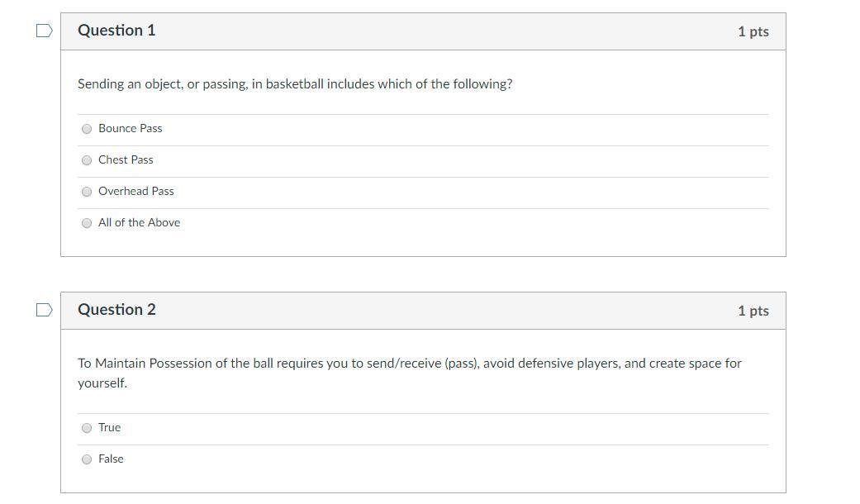Screen dimensions: 860x504
Task: Flag Question 1 for review
Action: (x=45, y=31)
